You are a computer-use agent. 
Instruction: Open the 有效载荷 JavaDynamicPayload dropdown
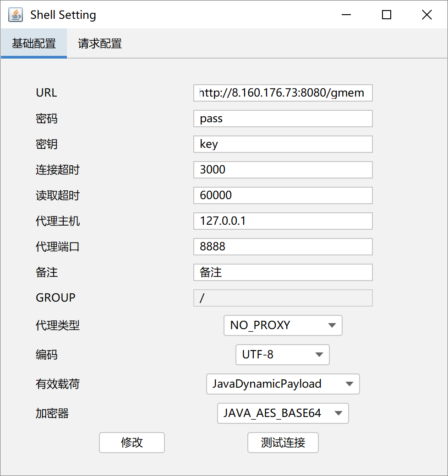coord(283,384)
